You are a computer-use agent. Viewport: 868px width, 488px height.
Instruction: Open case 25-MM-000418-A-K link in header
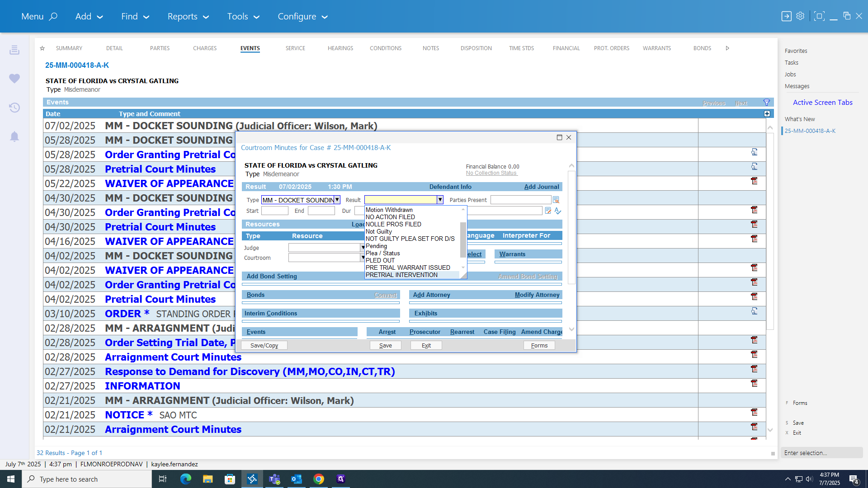(77, 65)
